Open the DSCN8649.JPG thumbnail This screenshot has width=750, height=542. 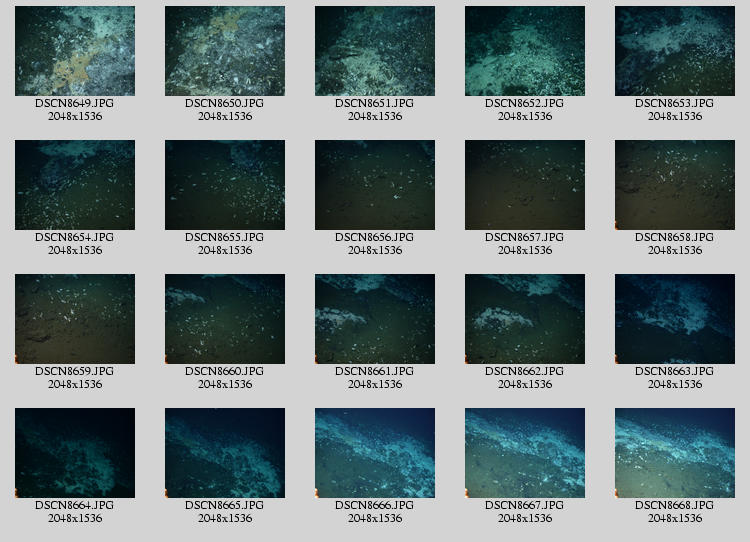point(75,51)
